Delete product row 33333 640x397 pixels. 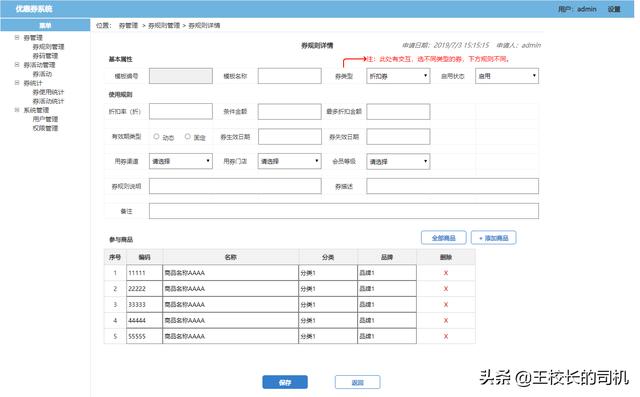[x=446, y=304]
